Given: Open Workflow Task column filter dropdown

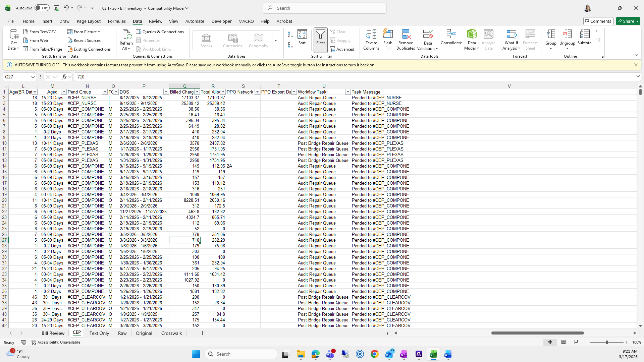Looking at the screenshot, I should point(347,92).
